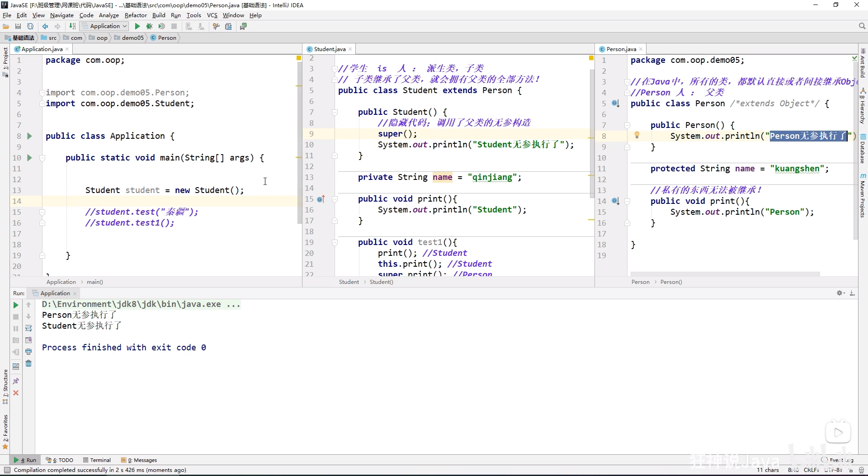Pin the Run tab with the pin icon

(x=16, y=381)
